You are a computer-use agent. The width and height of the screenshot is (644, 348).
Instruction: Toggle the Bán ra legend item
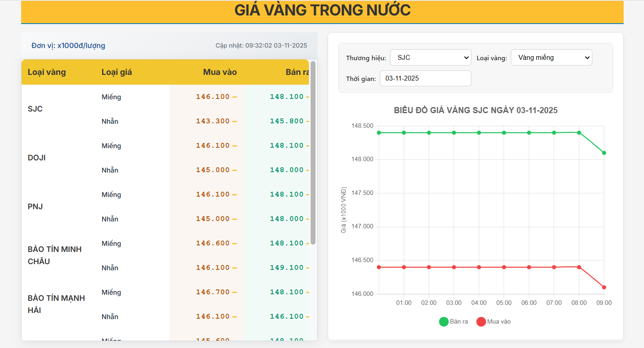click(x=454, y=322)
